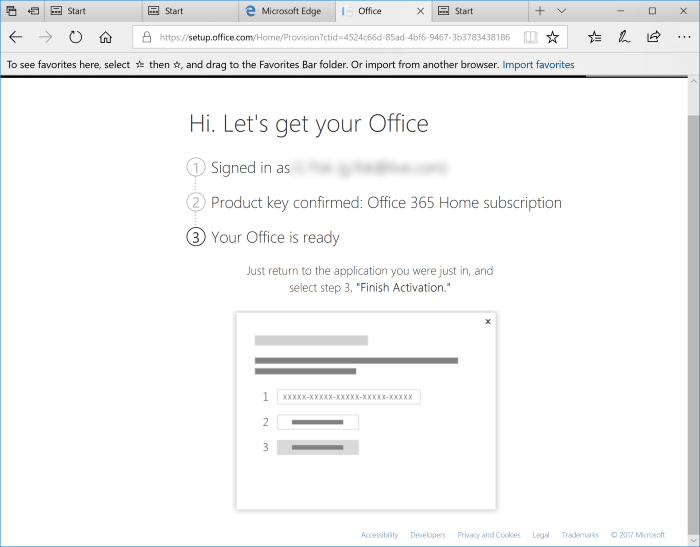This screenshot has height=547, width=700.
Task: Open the Legal footer link
Action: click(541, 534)
